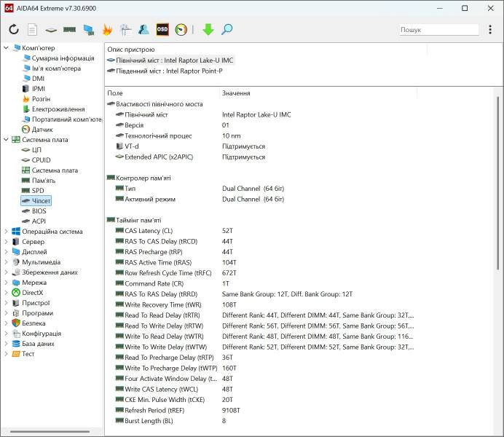Select the Технологічний процес row
The image size is (504, 437).
[x=260, y=136]
